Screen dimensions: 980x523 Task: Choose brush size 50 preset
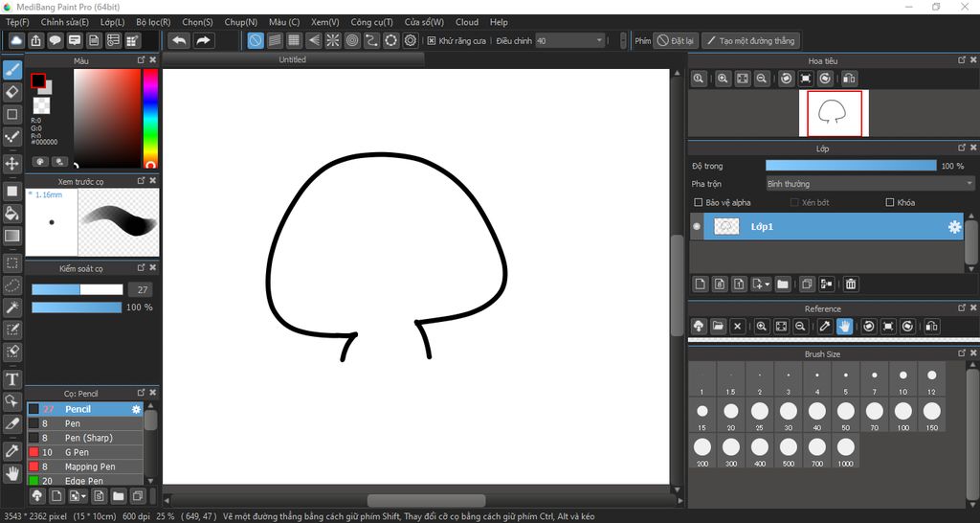[x=846, y=416]
